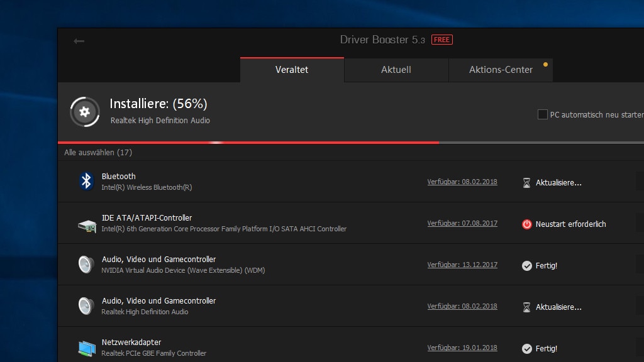Viewport: 644px width, 362px height.
Task: Click Neustart erforderlich status text
Action: coord(571,224)
